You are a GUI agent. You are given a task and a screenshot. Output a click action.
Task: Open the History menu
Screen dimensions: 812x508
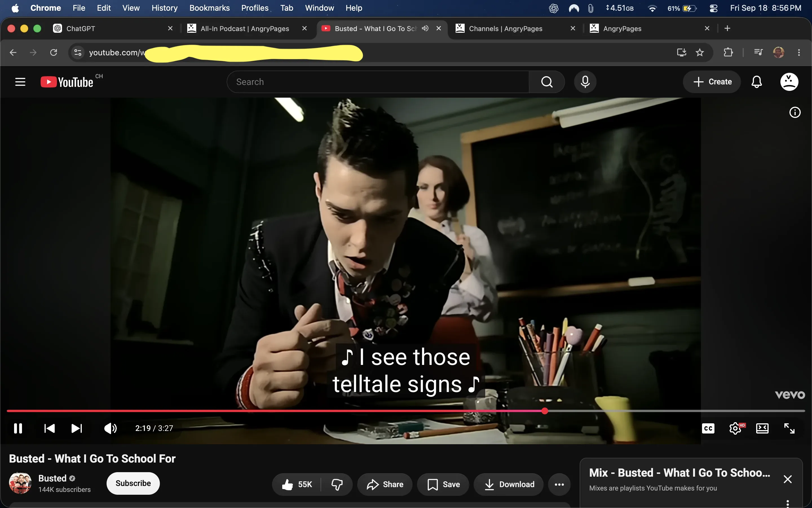click(x=164, y=8)
